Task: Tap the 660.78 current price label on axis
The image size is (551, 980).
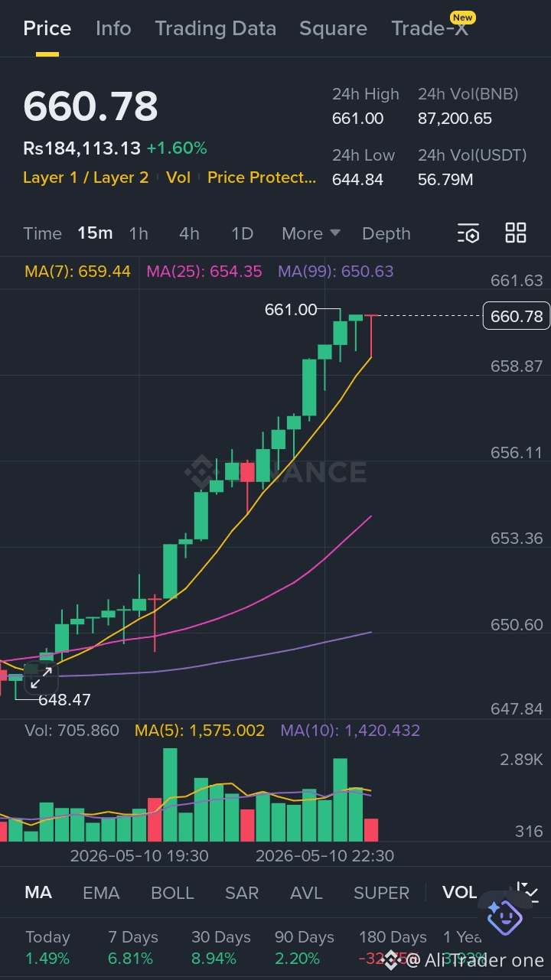Action: [x=517, y=316]
